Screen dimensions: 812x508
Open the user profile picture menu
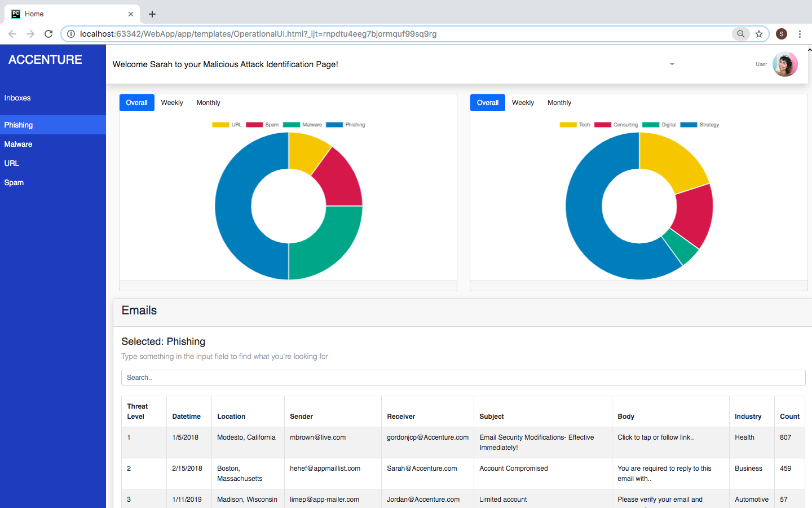785,64
